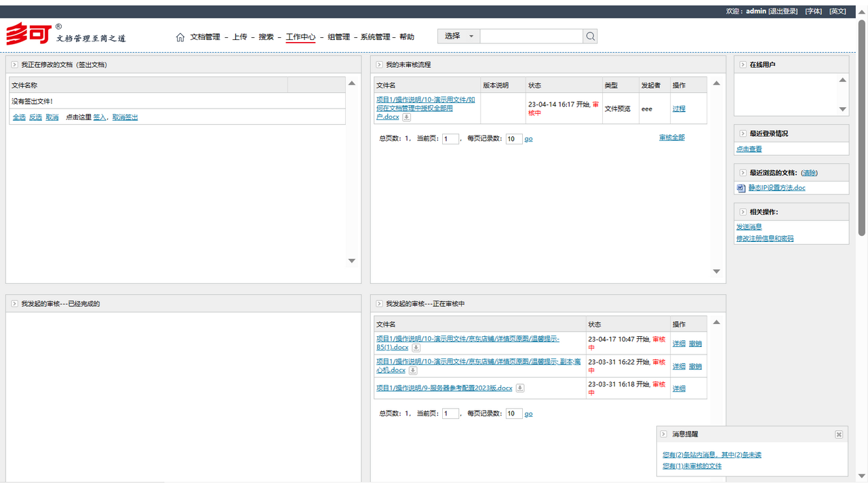This screenshot has height=488, width=868.
Task: Expand the 相关操作 panel header arrow
Action: (743, 211)
